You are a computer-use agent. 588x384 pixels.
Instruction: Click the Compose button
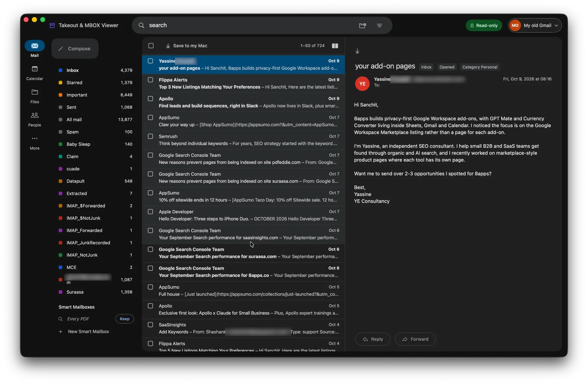[75, 49]
